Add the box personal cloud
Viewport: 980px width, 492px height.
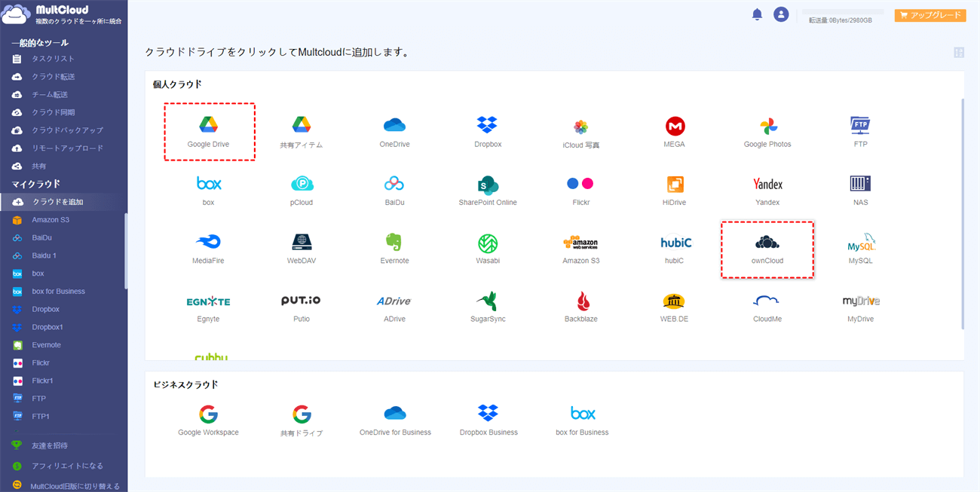(209, 191)
